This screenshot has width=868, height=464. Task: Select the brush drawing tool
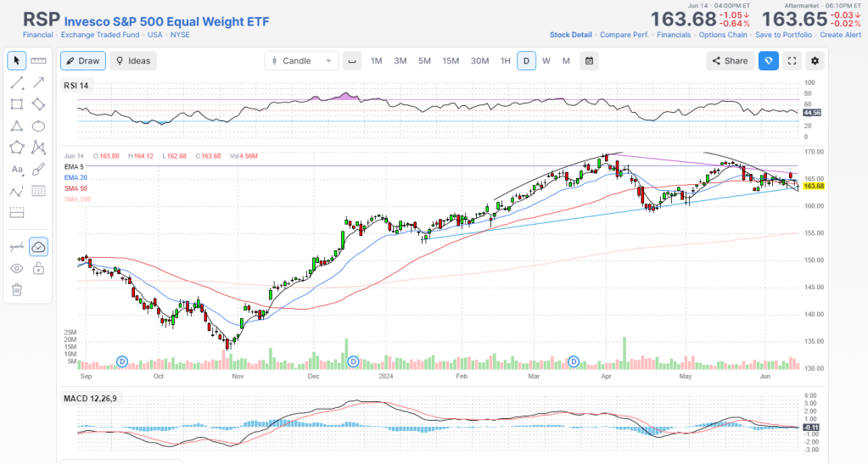(x=38, y=170)
